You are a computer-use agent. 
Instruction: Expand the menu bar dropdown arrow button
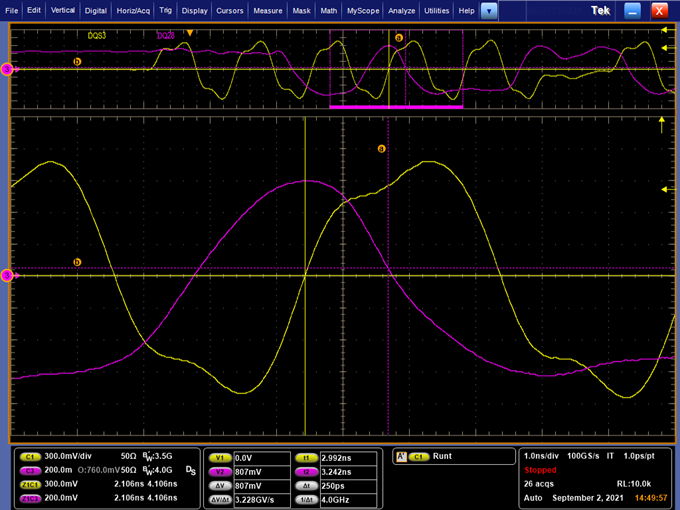[x=489, y=10]
